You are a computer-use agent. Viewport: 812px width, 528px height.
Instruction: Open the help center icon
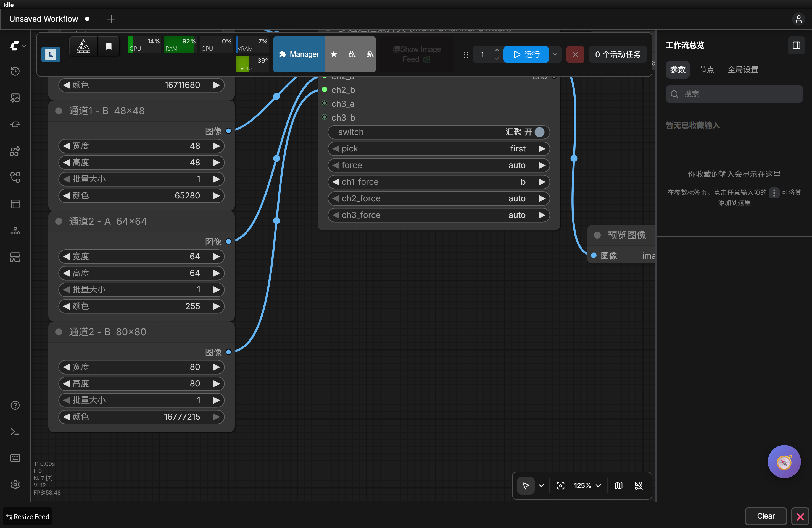[15, 405]
